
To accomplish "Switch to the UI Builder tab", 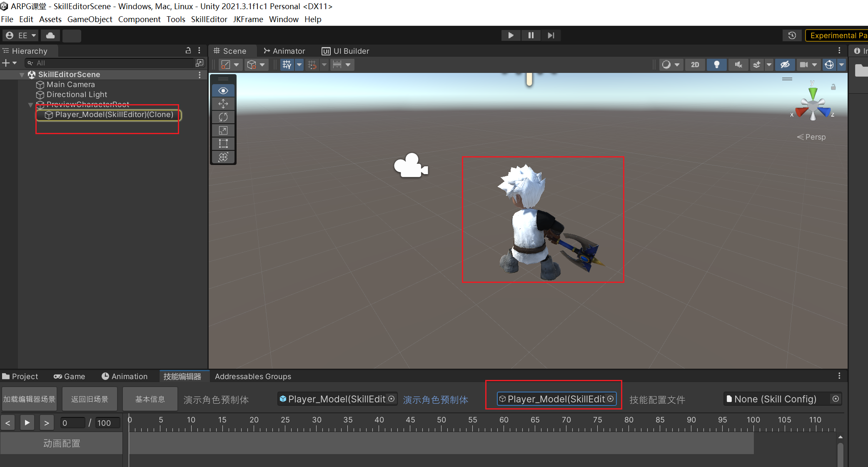I will [345, 51].
